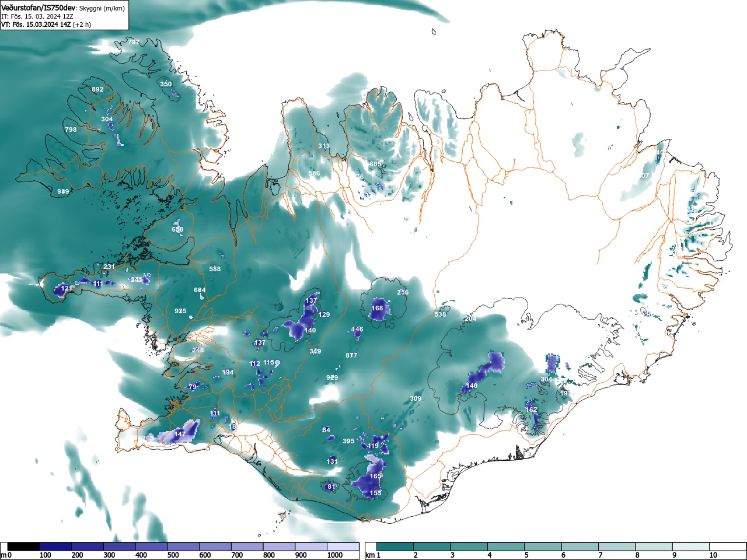Click the km legend label 5
The height and width of the screenshot is (560, 747).
[526, 555]
